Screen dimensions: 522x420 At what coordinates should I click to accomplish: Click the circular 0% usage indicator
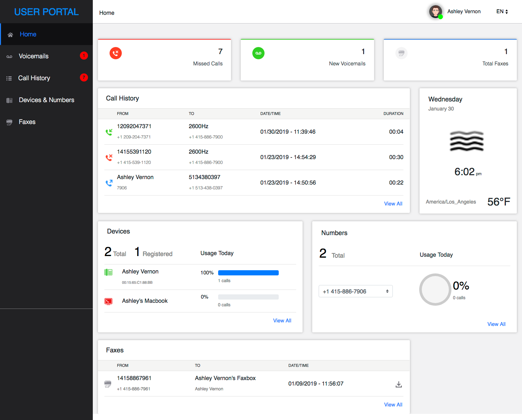point(435,290)
